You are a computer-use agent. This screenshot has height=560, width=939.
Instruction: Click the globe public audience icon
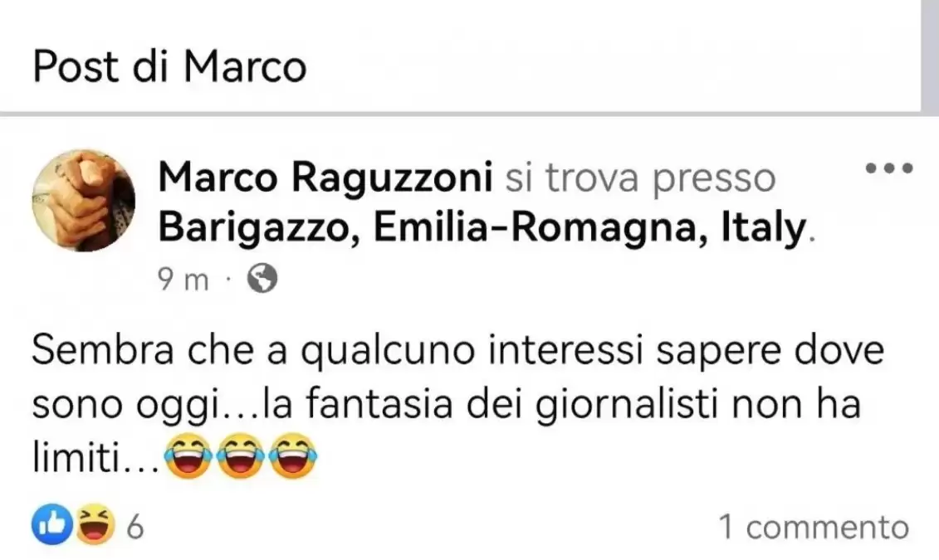click(262, 278)
